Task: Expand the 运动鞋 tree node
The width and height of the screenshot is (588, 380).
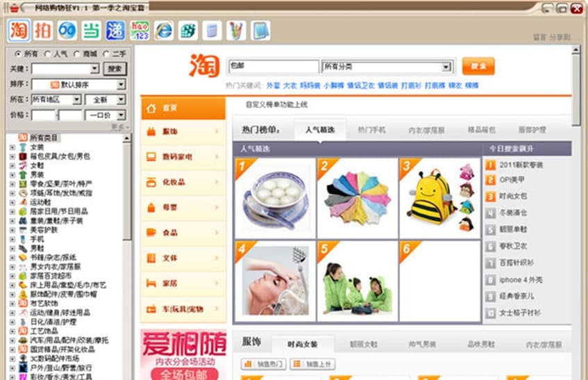Action: tap(12, 203)
